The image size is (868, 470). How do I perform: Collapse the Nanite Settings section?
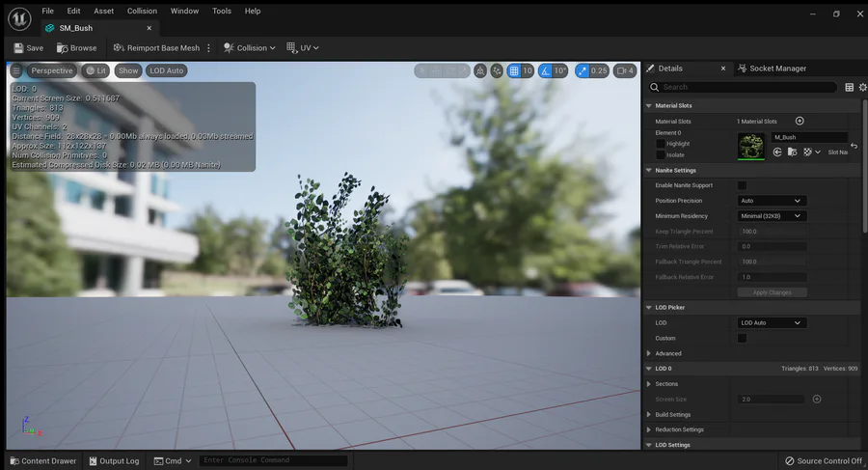pyautogui.click(x=649, y=170)
